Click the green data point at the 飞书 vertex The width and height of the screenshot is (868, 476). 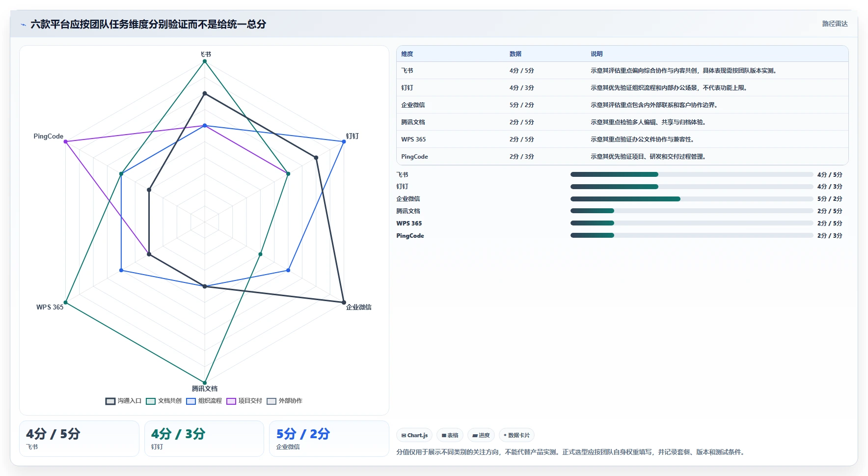click(x=205, y=61)
